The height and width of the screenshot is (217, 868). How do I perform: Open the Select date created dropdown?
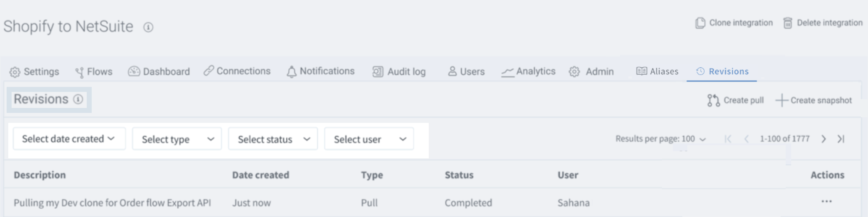[69, 139]
